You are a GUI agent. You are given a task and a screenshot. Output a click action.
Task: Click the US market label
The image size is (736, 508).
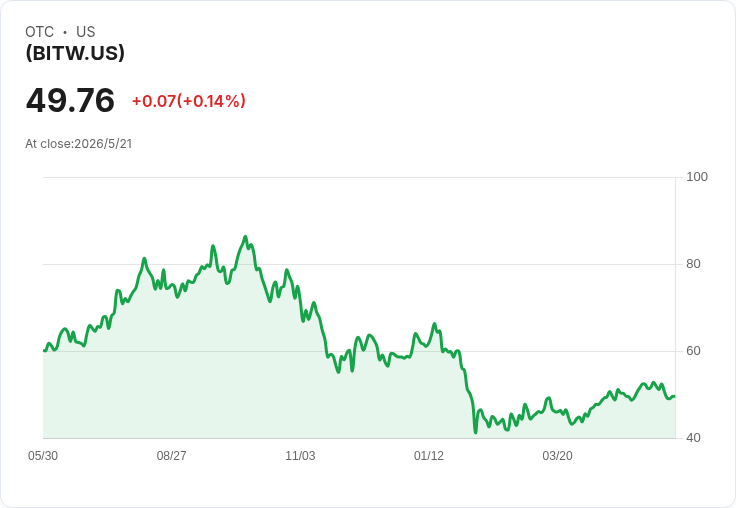tap(85, 32)
